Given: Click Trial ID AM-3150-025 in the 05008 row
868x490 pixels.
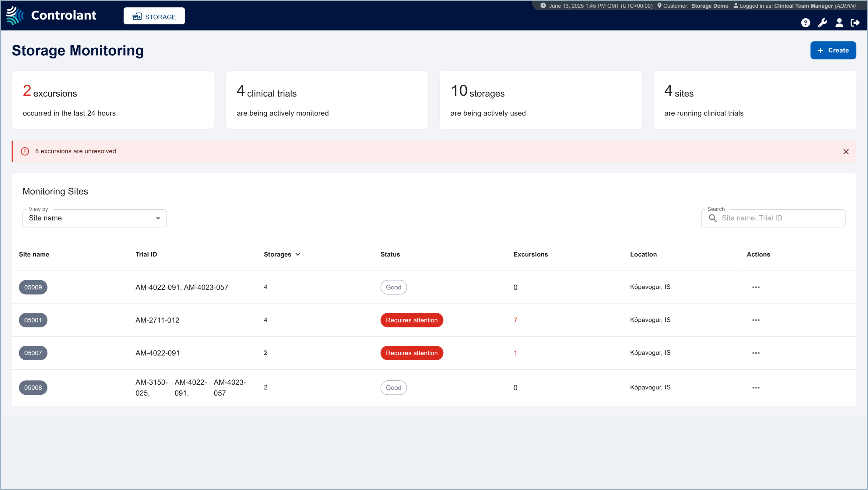Looking at the screenshot, I should pyautogui.click(x=151, y=388).
